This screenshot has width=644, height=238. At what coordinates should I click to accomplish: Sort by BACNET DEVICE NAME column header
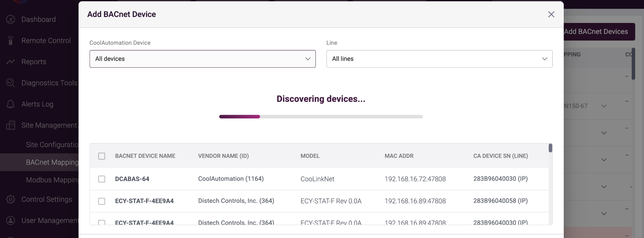click(x=145, y=156)
